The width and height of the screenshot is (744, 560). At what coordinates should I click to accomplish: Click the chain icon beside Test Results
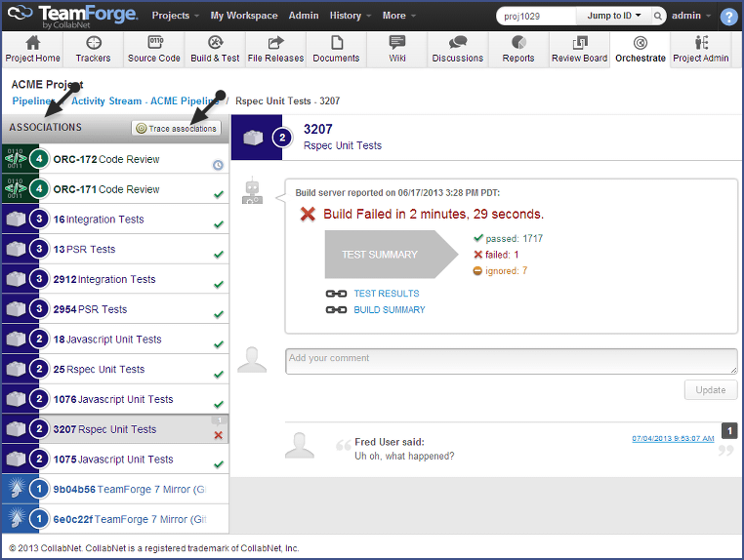(336, 294)
